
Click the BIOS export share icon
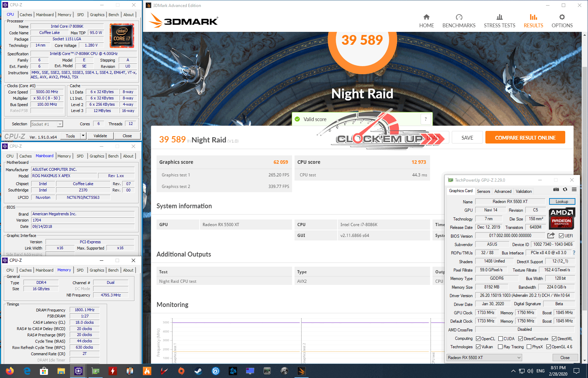(551, 236)
